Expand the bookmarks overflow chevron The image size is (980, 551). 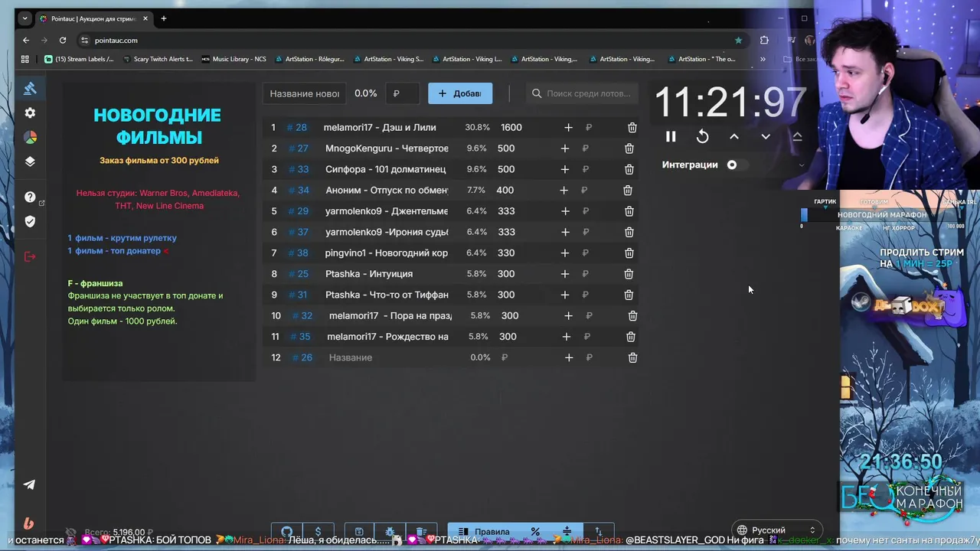pos(763,59)
